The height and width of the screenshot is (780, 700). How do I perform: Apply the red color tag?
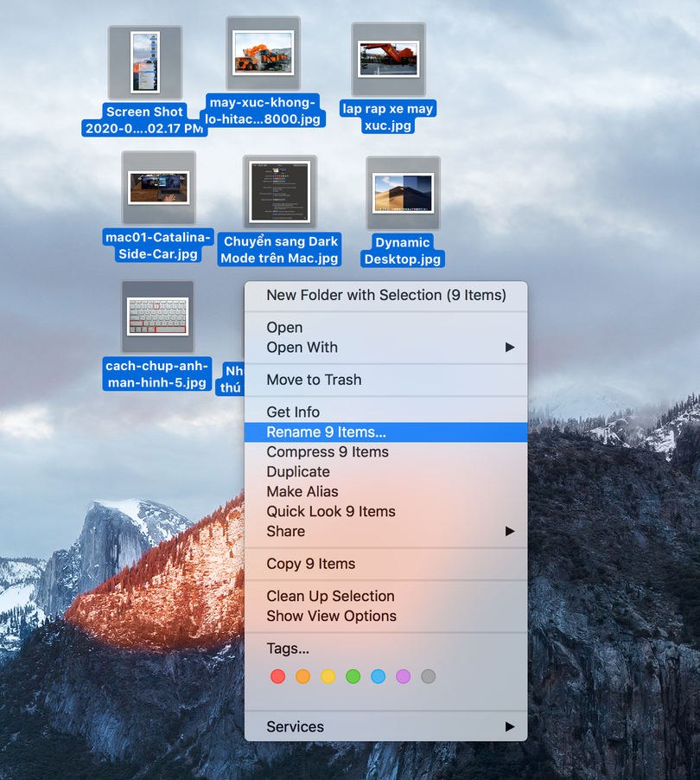click(x=277, y=676)
